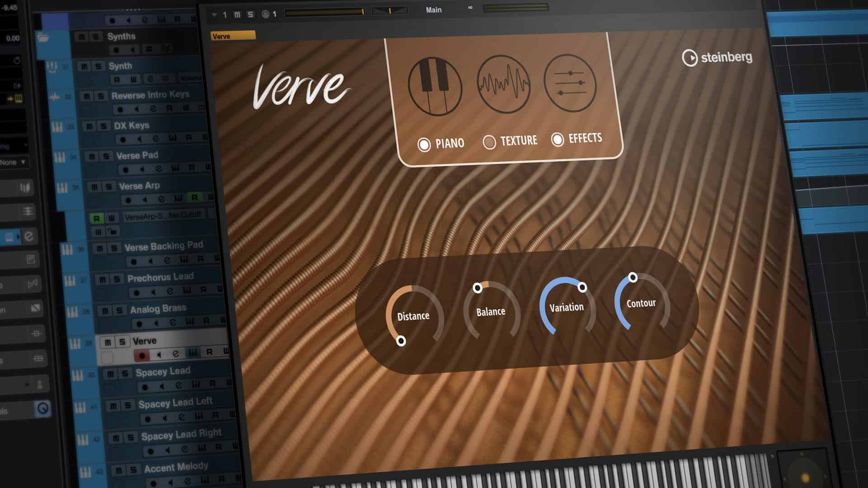868x488 pixels.
Task: Toggle the EFFECTS layer radio button
Action: pyautogui.click(x=557, y=140)
